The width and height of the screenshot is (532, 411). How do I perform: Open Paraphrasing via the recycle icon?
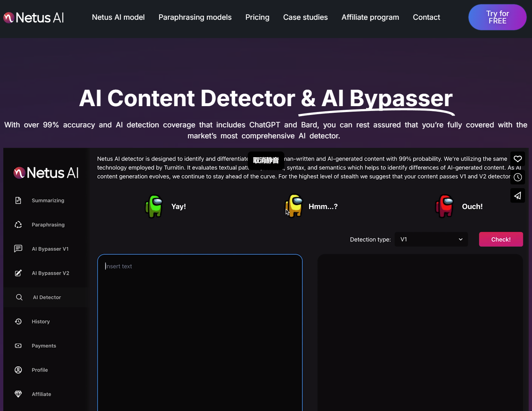18,224
